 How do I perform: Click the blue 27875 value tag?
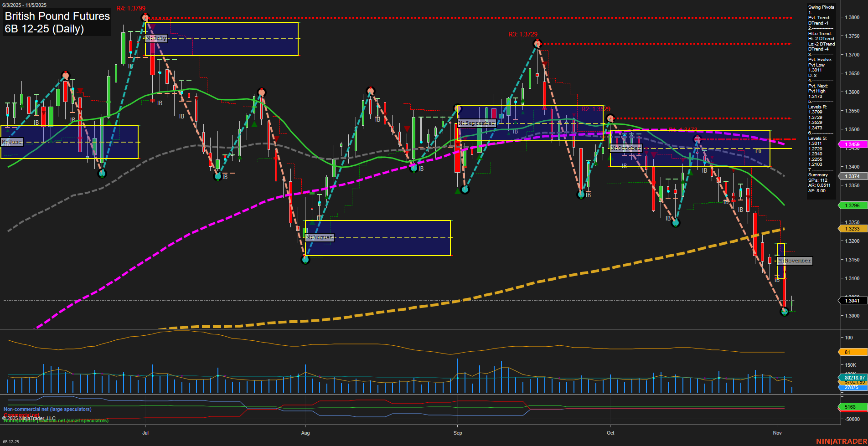[x=852, y=388]
